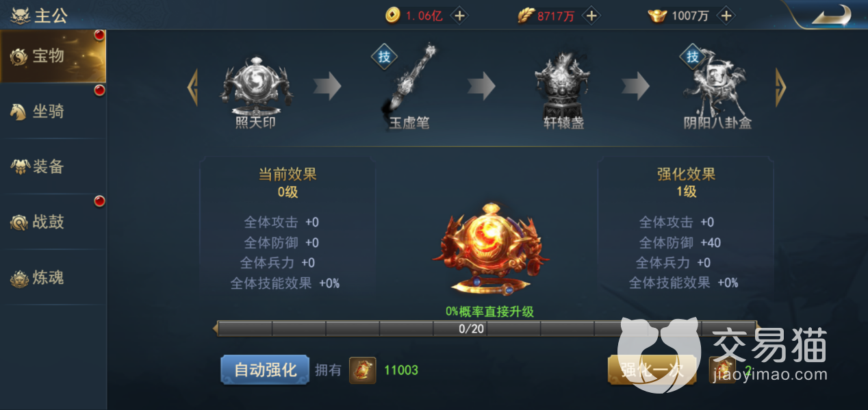Image resolution: width=868 pixels, height=410 pixels.
Task: Add more silver ingots with plus icon
Action: [726, 16]
